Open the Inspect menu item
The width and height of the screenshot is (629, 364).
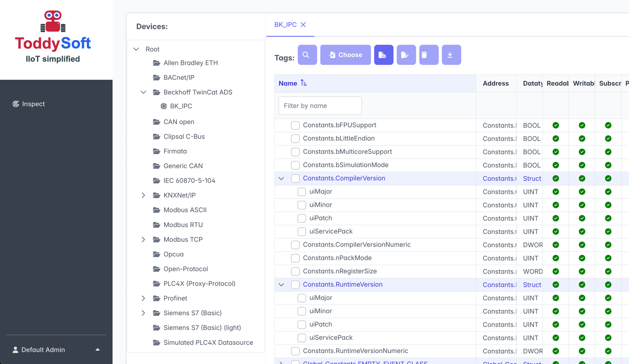click(x=33, y=104)
